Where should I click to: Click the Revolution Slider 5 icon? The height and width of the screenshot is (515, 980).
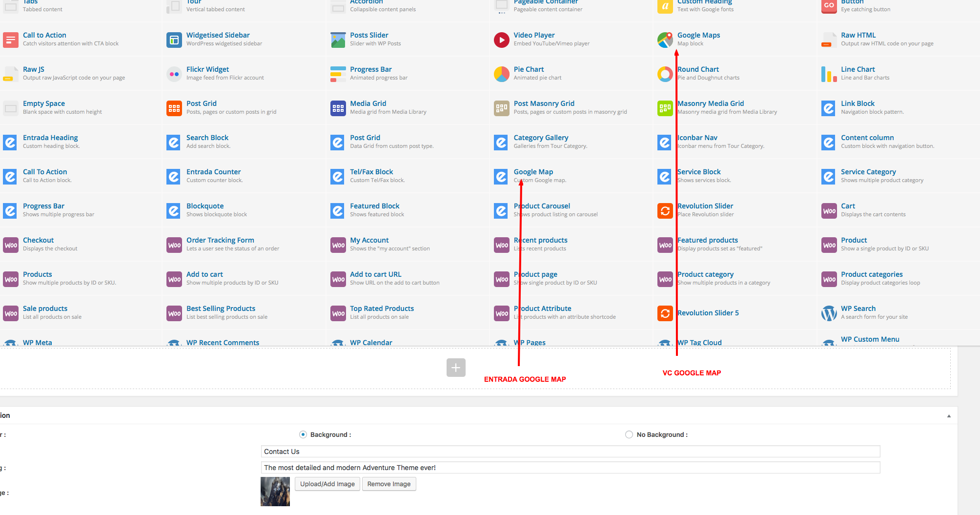tap(665, 313)
